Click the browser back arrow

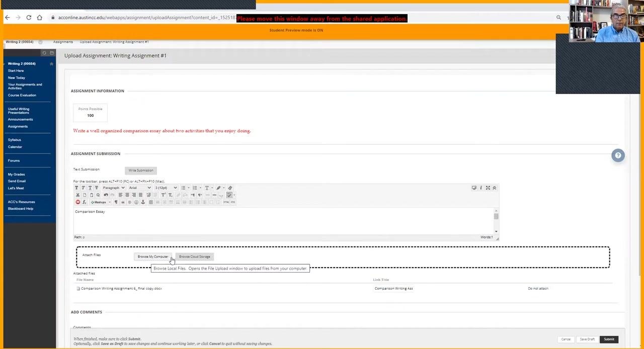[7, 18]
